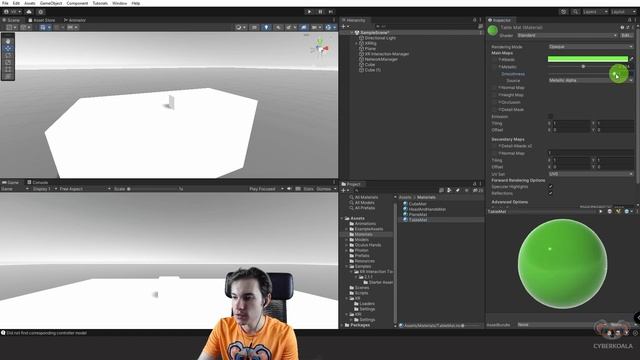640x360 pixels.
Task: Select the All Materials saved search
Action: pyautogui.click(x=366, y=198)
